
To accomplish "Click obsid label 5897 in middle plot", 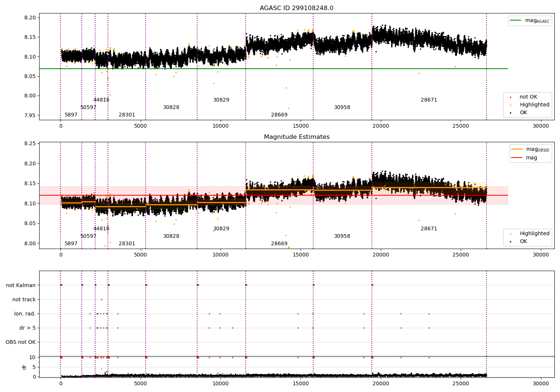I will (x=71, y=244).
